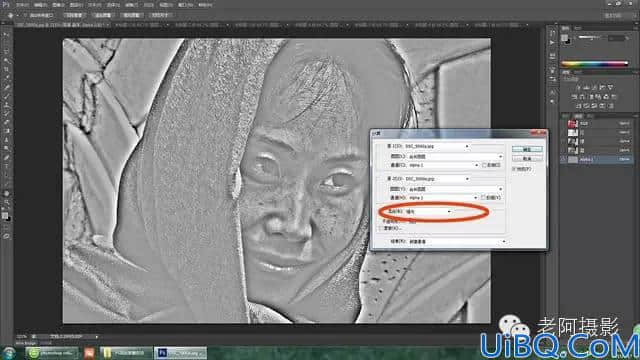Add a Levels adjustment

pos(586,87)
